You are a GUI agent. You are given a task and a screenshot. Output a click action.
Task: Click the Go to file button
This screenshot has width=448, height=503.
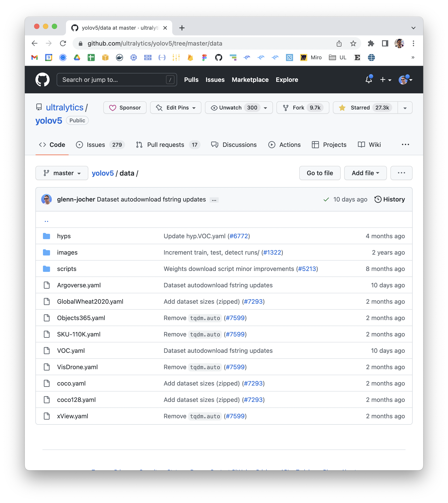(320, 173)
